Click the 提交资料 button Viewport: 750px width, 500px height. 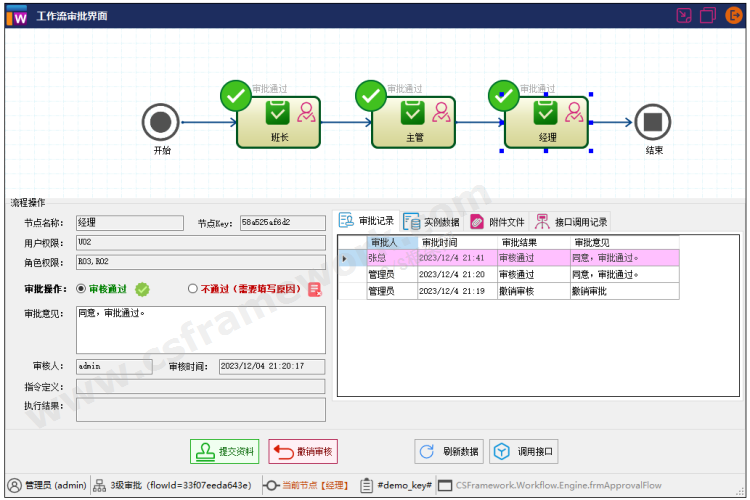[x=224, y=452]
